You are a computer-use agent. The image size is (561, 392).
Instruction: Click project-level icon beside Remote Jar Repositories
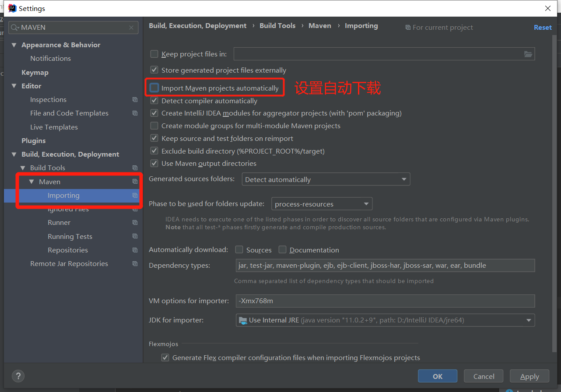pyautogui.click(x=135, y=264)
